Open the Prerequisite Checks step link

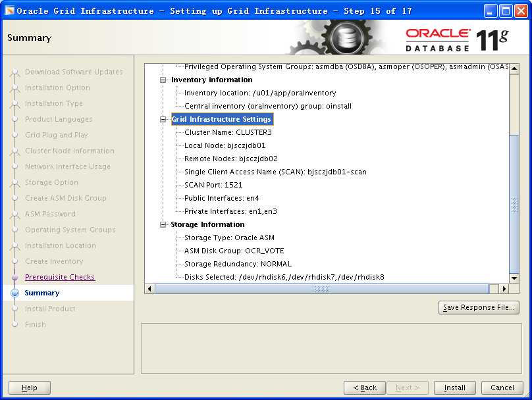pos(60,277)
